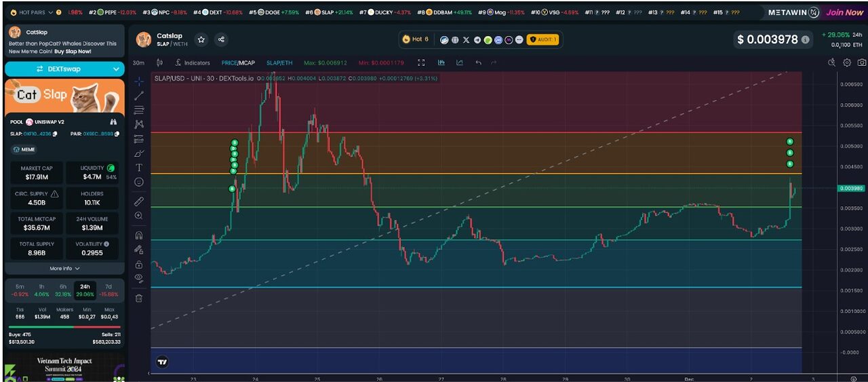Viewport: 868px width, 382px height.
Task: Open the binoculars pool explorer icon
Action: point(114,121)
